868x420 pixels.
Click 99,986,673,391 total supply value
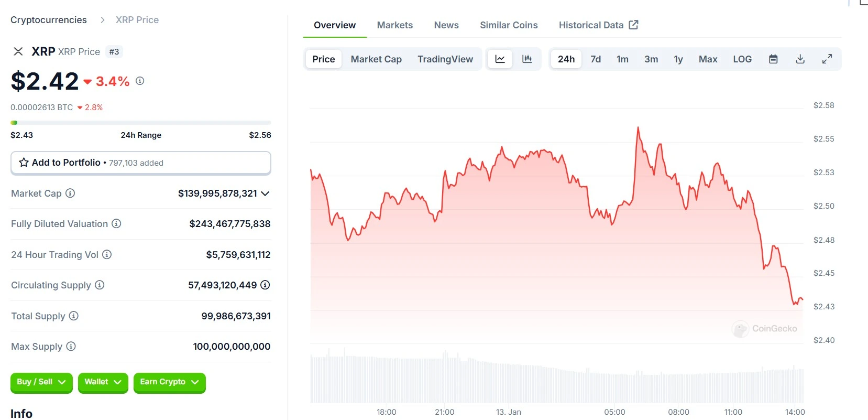click(x=236, y=316)
